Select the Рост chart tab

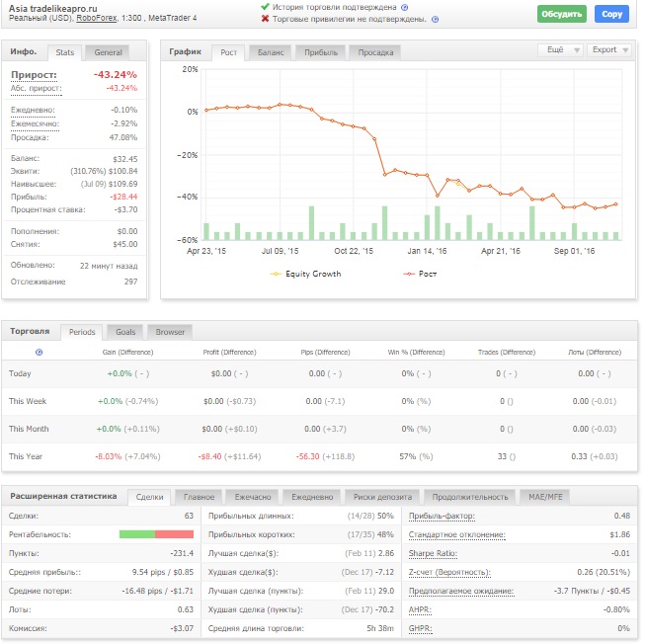[228, 52]
